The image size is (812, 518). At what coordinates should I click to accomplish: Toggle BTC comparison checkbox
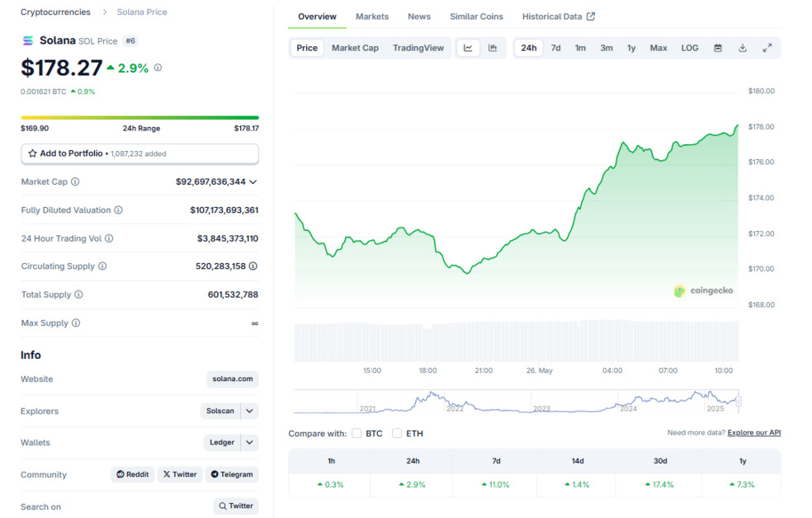click(x=356, y=434)
